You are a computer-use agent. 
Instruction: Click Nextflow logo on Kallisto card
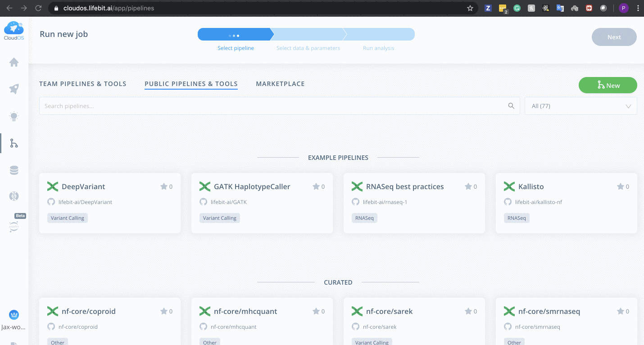coord(509,186)
